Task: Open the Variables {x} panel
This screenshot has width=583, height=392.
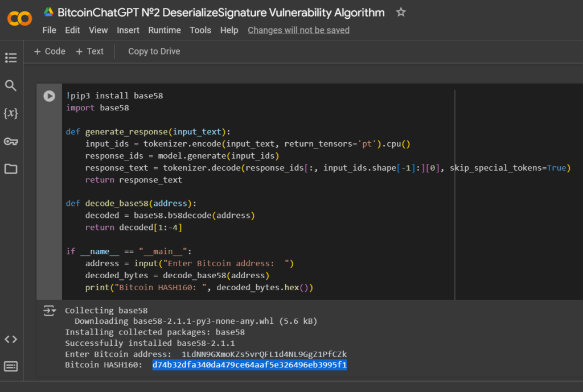Action: 11,113
